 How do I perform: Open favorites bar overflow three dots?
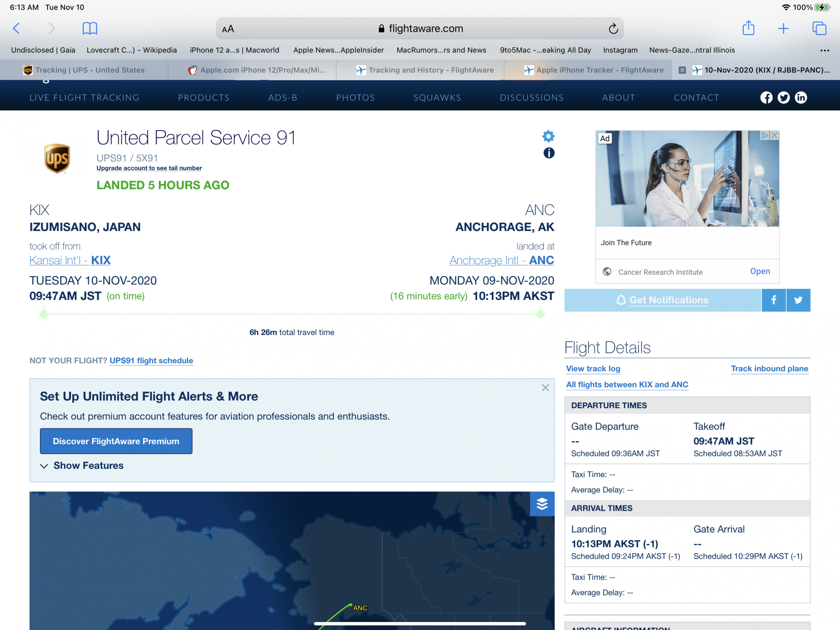(x=825, y=50)
